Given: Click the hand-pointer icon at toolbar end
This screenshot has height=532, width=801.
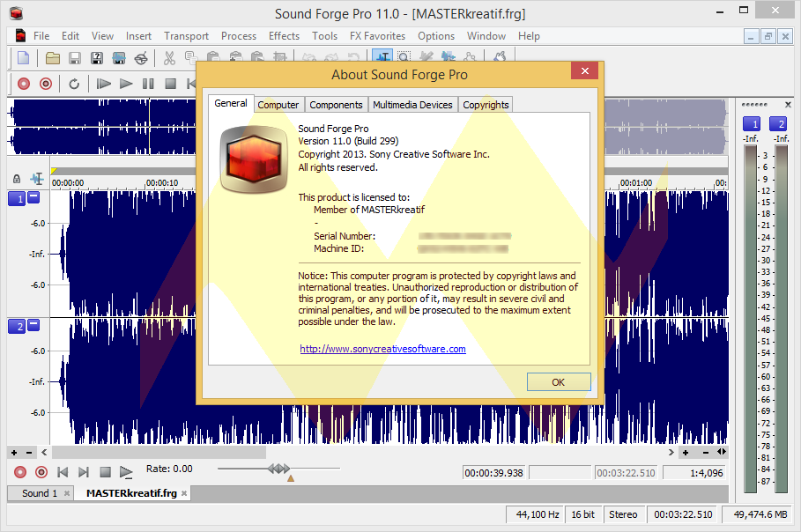Looking at the screenshot, I should click(500, 56).
